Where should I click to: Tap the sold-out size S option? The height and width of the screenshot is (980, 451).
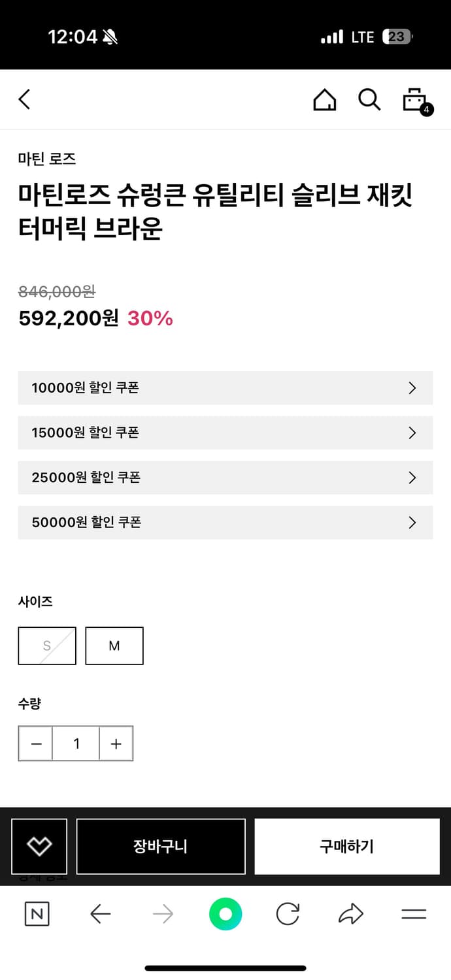[x=47, y=645]
